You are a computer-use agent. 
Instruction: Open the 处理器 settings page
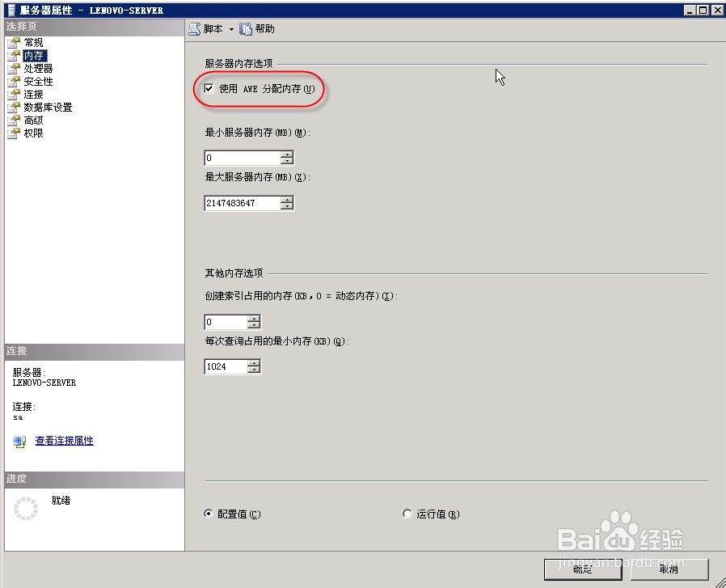[37, 68]
